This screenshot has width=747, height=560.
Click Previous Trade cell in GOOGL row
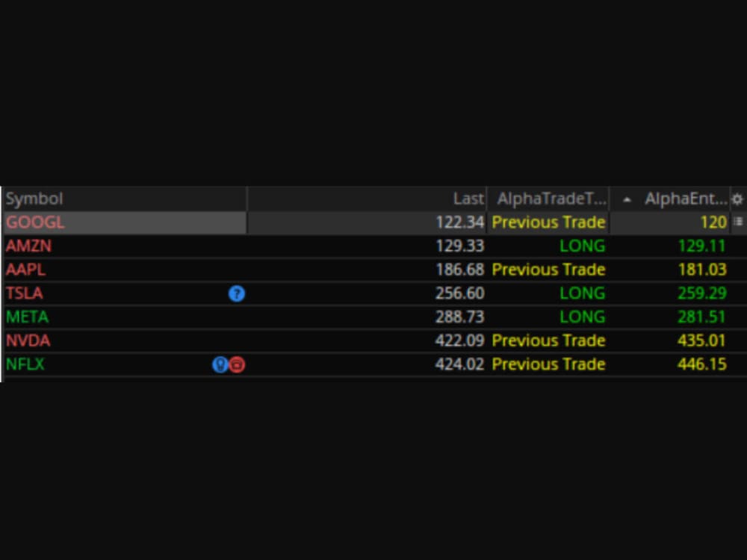click(549, 223)
